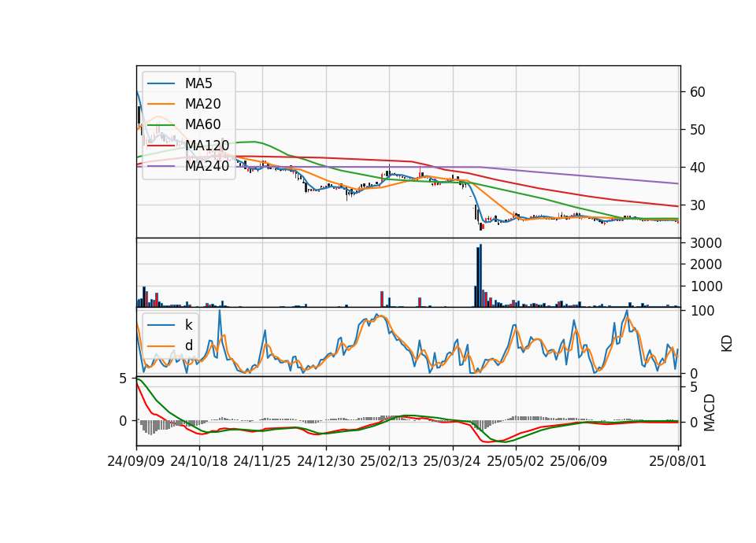Click the k legend entry

(x=170, y=325)
